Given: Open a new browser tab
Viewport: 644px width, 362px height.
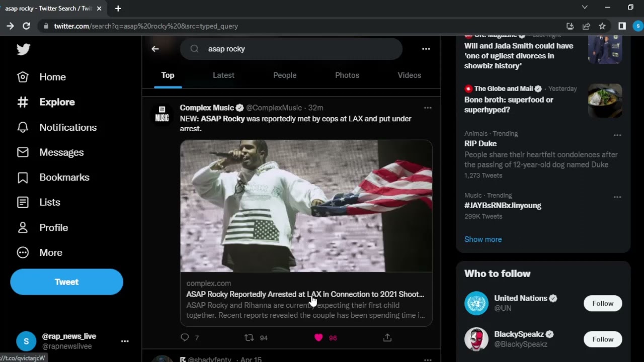Looking at the screenshot, I should [x=118, y=9].
